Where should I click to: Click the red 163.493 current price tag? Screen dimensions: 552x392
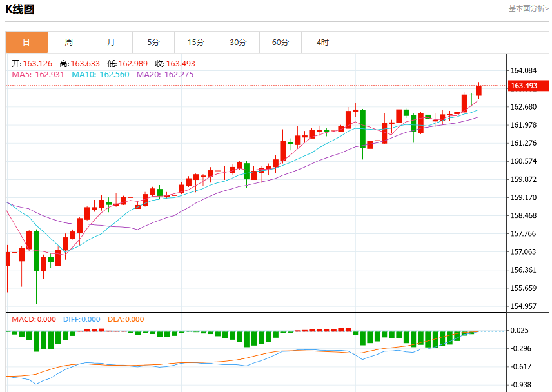click(527, 86)
